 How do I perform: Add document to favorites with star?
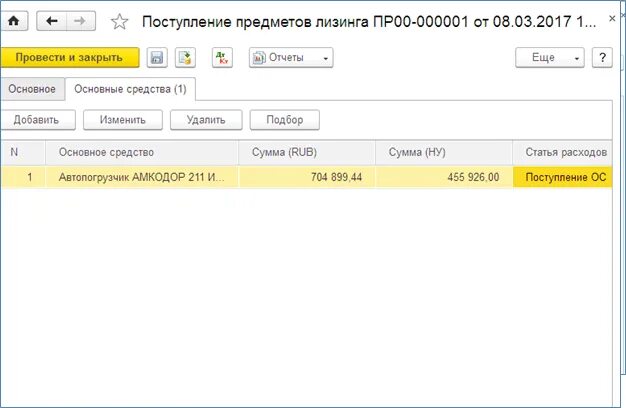tap(119, 22)
